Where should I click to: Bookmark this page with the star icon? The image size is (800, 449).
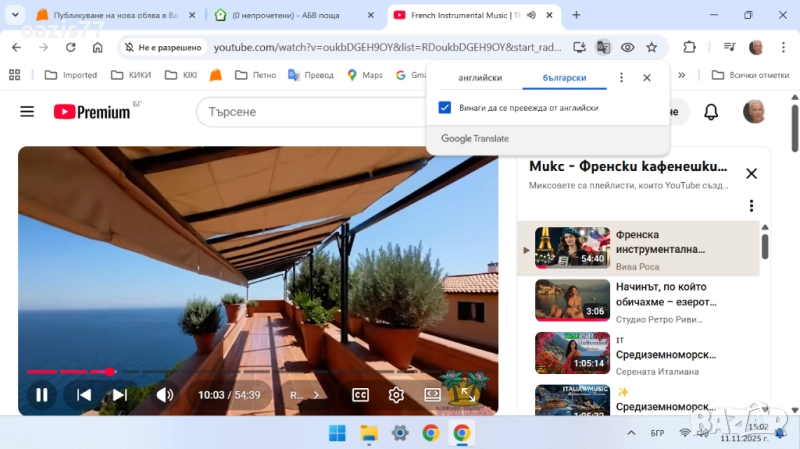[652, 47]
